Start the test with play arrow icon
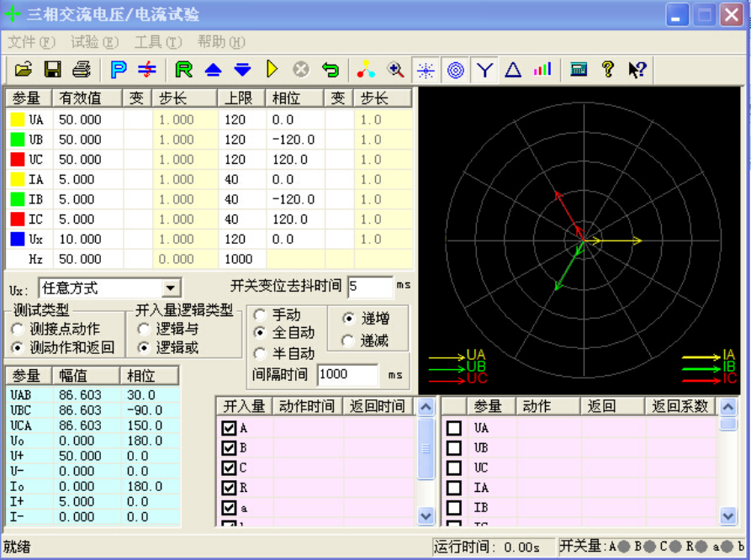The width and height of the screenshot is (751, 560). [x=271, y=71]
